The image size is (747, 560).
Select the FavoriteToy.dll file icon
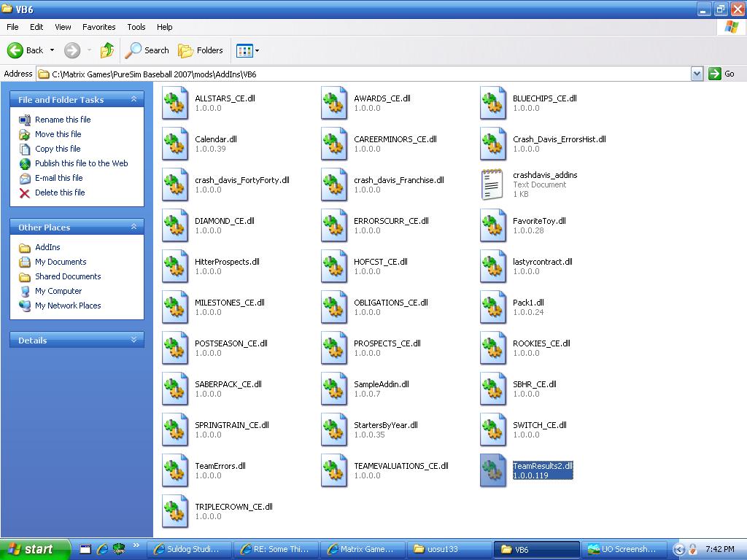(493, 226)
